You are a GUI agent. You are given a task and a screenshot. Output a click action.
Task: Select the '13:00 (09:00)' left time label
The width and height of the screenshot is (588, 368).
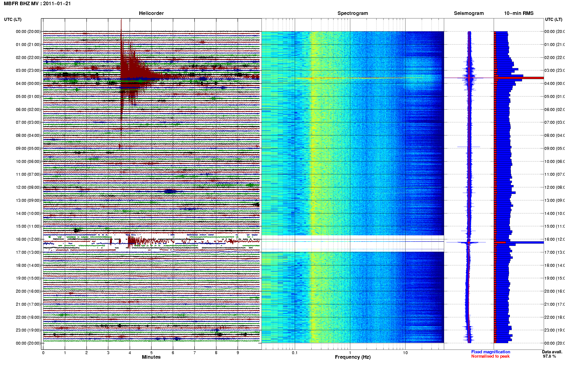pyautogui.click(x=28, y=200)
